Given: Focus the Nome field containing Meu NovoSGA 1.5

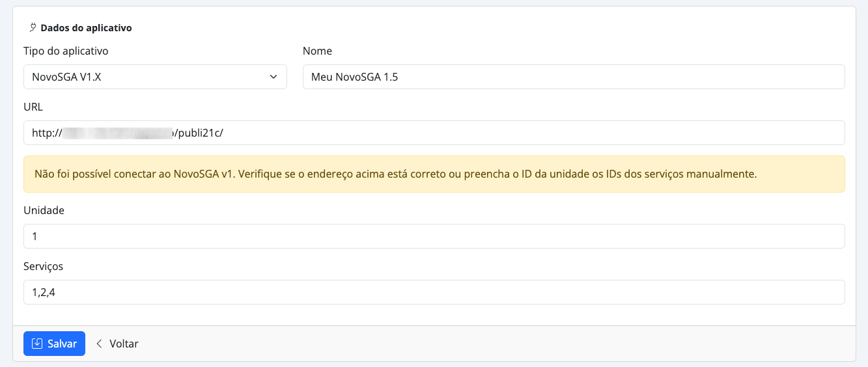Looking at the screenshot, I should point(573,77).
